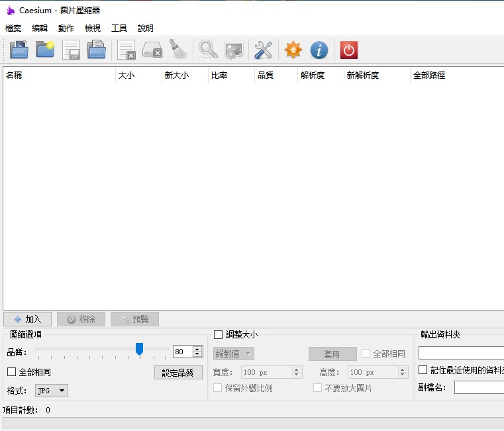Open the 檔案 menu
The width and height of the screenshot is (504, 431).
point(13,28)
